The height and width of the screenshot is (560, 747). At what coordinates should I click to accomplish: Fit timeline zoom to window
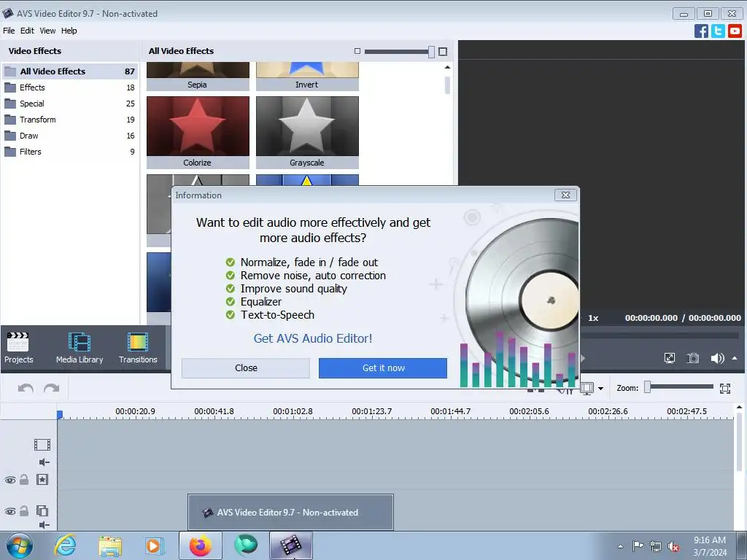[x=725, y=389]
